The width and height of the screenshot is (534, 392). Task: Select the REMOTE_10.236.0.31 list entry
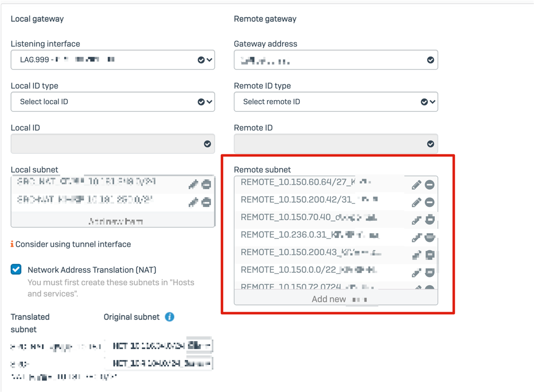[321, 235]
